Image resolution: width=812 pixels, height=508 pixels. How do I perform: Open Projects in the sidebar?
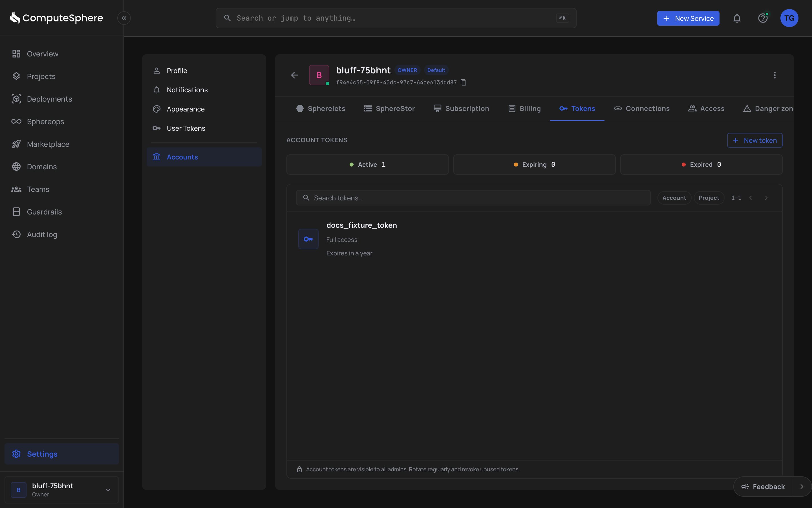coord(62,76)
